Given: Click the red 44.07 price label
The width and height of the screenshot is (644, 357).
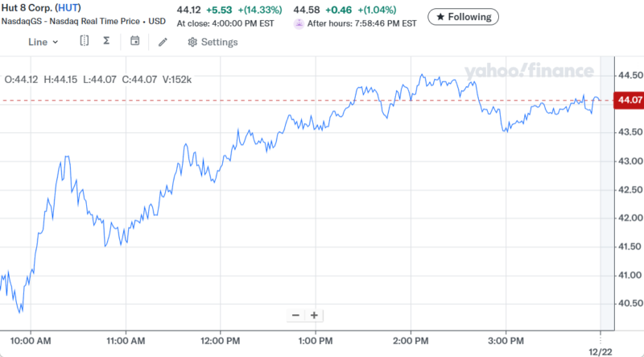Looking at the screenshot, I should [x=627, y=101].
